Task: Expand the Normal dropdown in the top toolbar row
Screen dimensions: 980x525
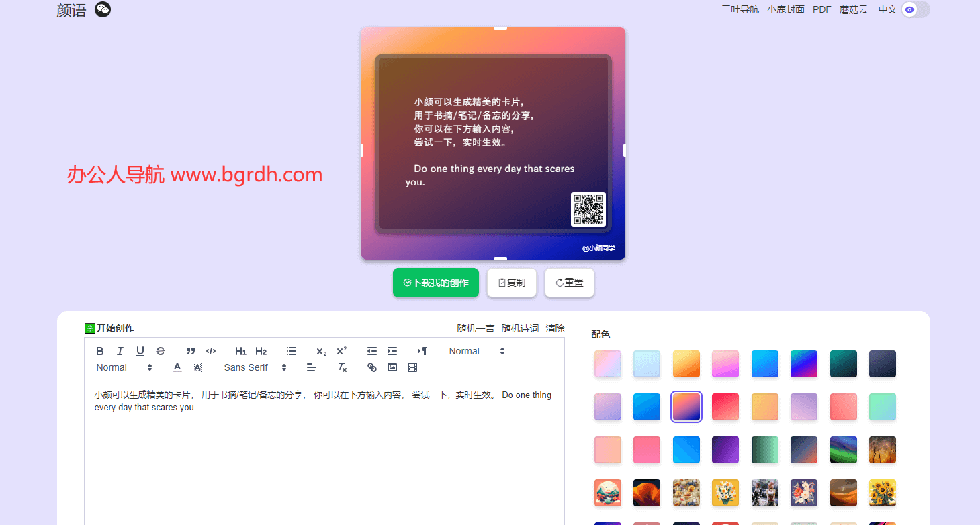Action: click(x=477, y=351)
